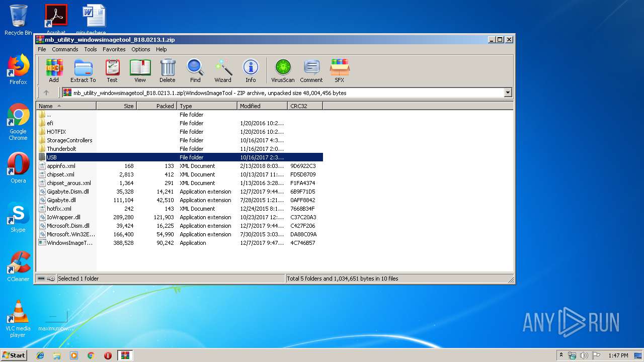This screenshot has height=362, width=644.
Task: Select chipset_arous.xml file
Action: coord(180,183)
